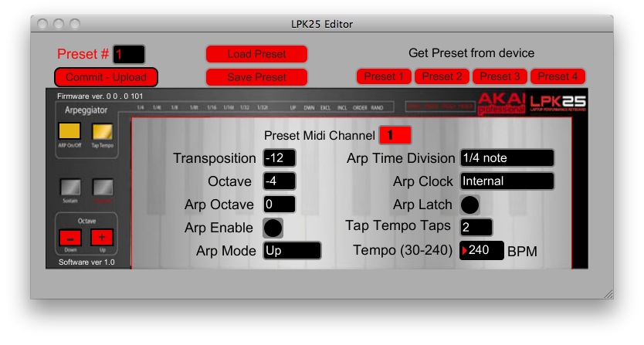This screenshot has height=345, width=644.
Task: Click the Save Preset button
Action: point(256,77)
